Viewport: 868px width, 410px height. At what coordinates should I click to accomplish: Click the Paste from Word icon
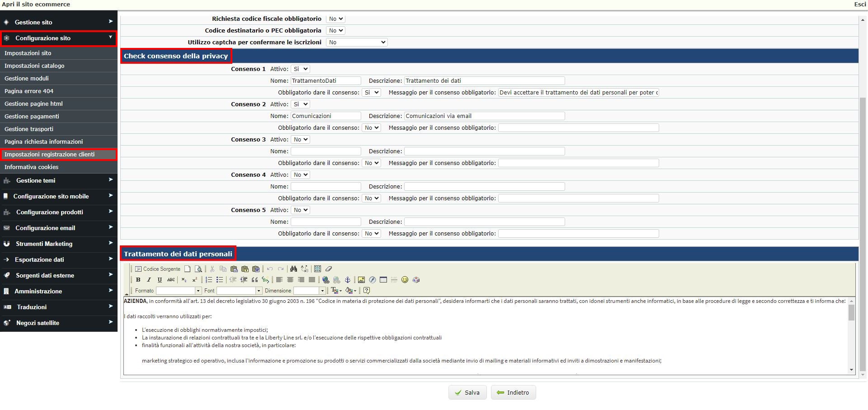coord(256,269)
